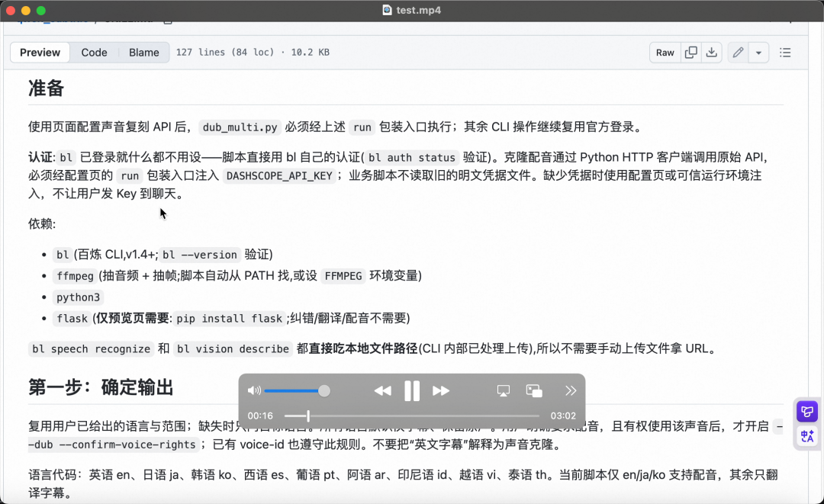The width and height of the screenshot is (824, 504).
Task: Click the bl vision describe code
Action: click(x=233, y=349)
